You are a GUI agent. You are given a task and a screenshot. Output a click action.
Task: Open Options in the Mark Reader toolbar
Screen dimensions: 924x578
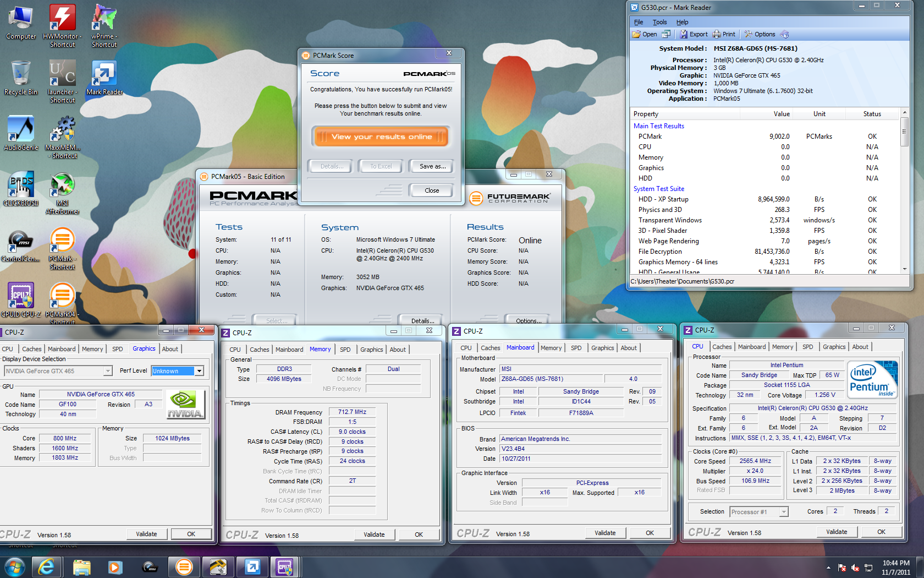760,34
